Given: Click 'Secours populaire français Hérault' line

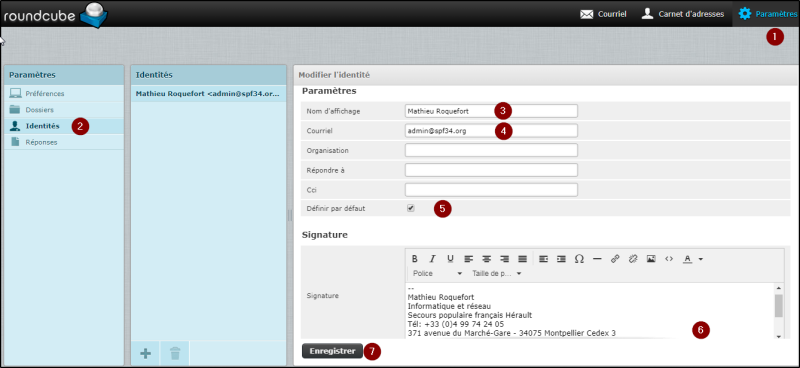Looking at the screenshot, I should tap(469, 315).
